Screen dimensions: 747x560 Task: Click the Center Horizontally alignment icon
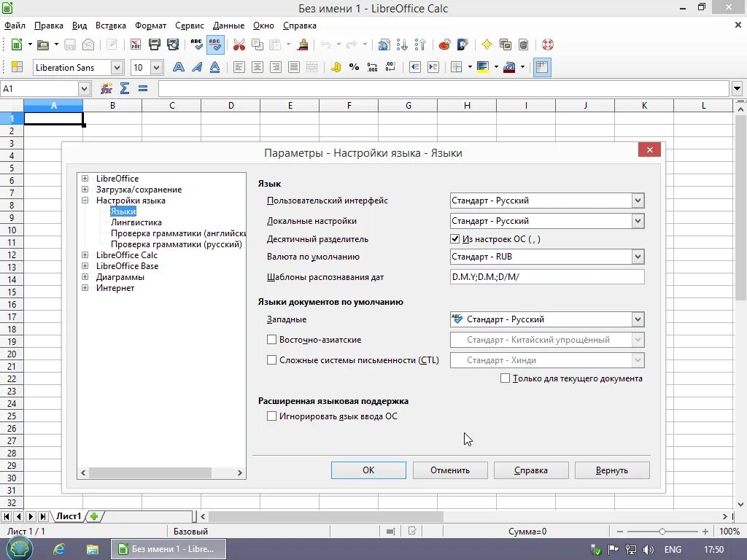click(258, 67)
